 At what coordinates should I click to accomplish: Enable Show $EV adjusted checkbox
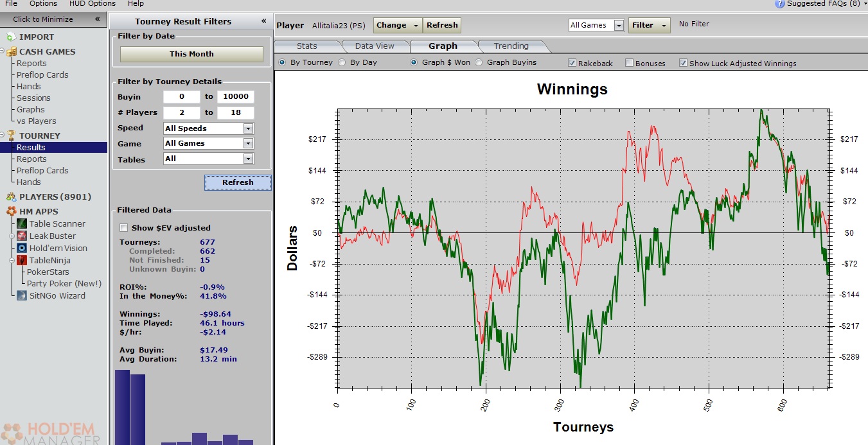click(124, 228)
